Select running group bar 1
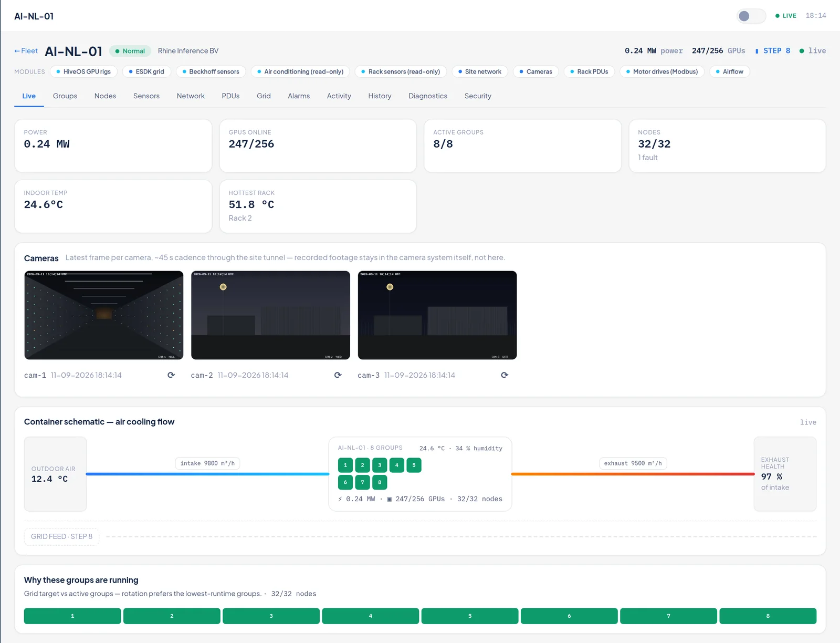The height and width of the screenshot is (643, 840). coord(72,616)
